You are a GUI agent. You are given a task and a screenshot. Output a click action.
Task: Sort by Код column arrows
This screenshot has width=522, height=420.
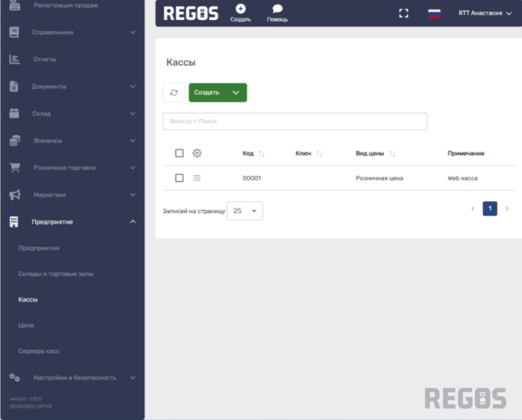coord(262,153)
